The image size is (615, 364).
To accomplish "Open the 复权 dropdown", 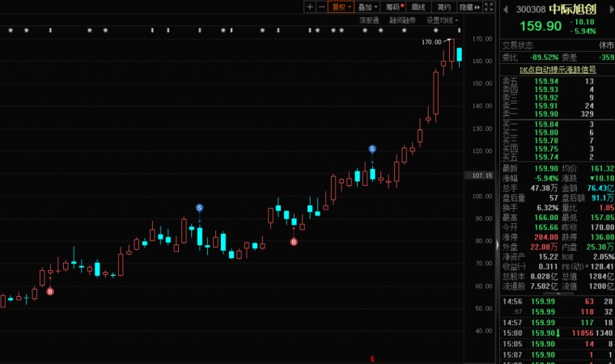I will tap(340, 6).
